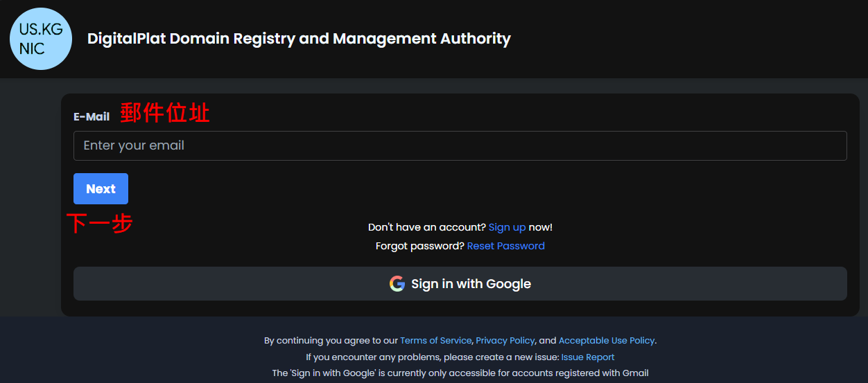Open the Issue Report link
The image size is (868, 383).
click(587, 357)
